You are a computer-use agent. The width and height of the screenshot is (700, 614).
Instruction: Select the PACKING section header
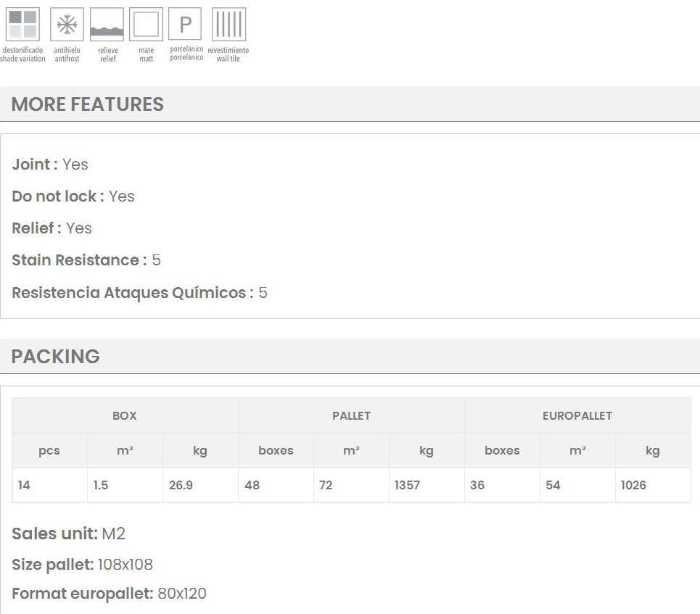pyautogui.click(x=56, y=357)
